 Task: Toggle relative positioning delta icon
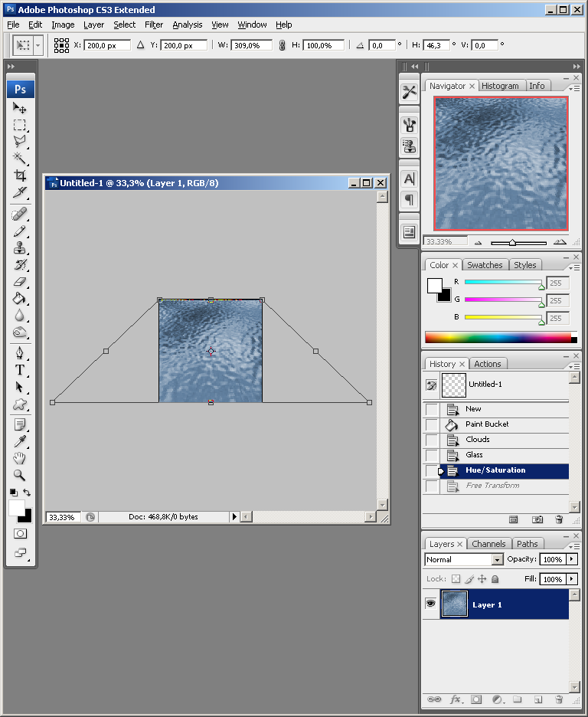pos(141,44)
